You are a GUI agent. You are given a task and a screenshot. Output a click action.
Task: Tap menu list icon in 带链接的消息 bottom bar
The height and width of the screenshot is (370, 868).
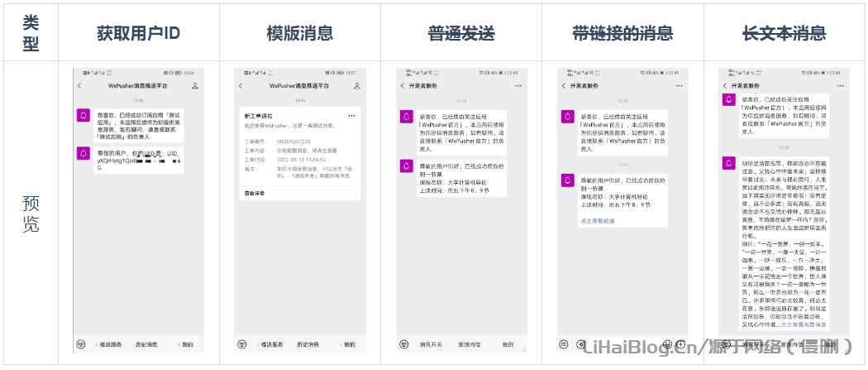[x=564, y=344]
